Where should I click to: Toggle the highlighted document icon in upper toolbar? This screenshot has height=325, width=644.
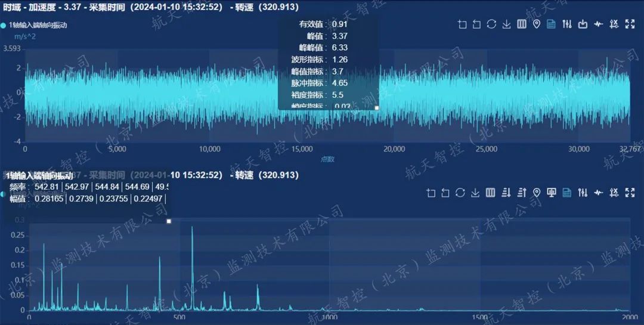[552, 24]
